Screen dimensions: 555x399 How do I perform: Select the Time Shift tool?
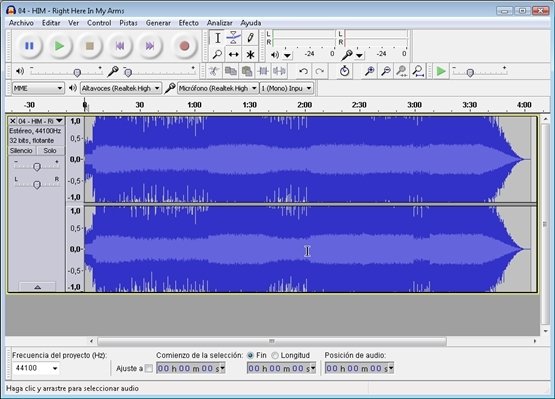pos(233,54)
